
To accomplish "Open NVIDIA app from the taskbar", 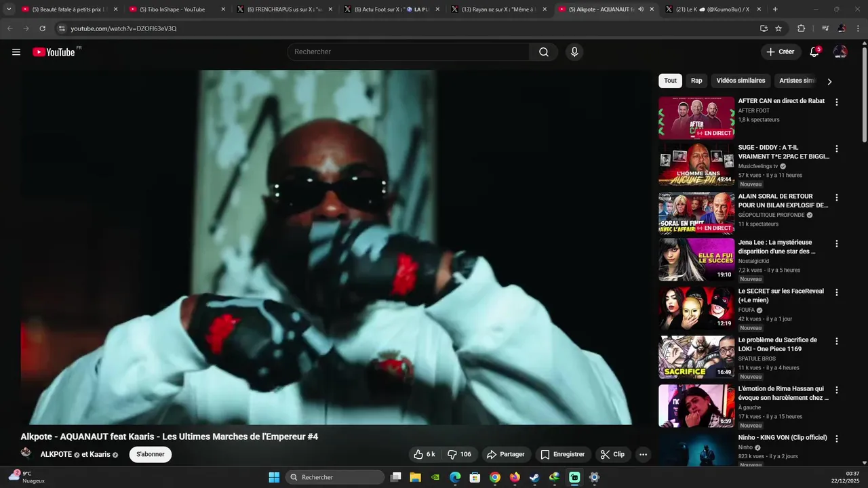I will (x=435, y=477).
